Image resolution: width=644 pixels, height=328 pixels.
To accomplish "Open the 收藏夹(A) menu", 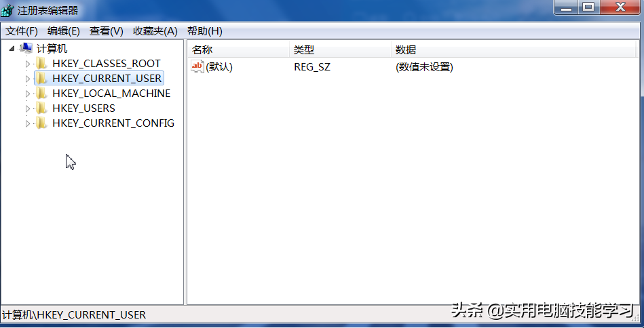I will click(155, 30).
